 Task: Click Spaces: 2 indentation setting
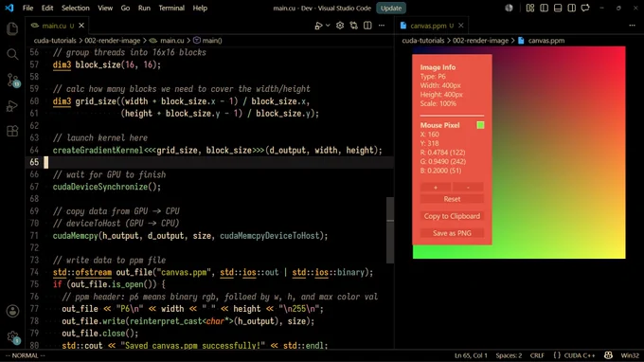[509, 355]
